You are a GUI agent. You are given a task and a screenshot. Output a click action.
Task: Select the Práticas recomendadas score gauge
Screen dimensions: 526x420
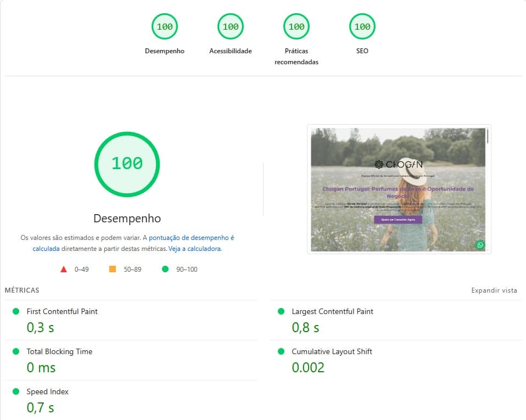coord(296,26)
